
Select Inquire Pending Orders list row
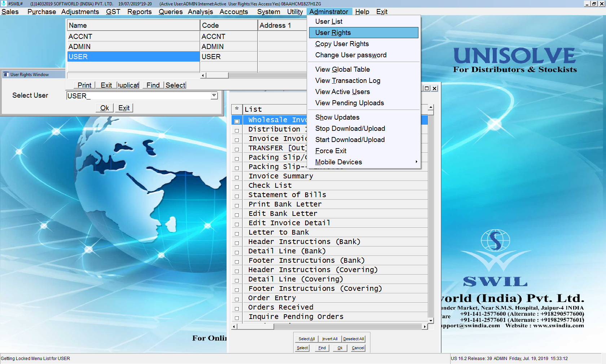click(335, 316)
